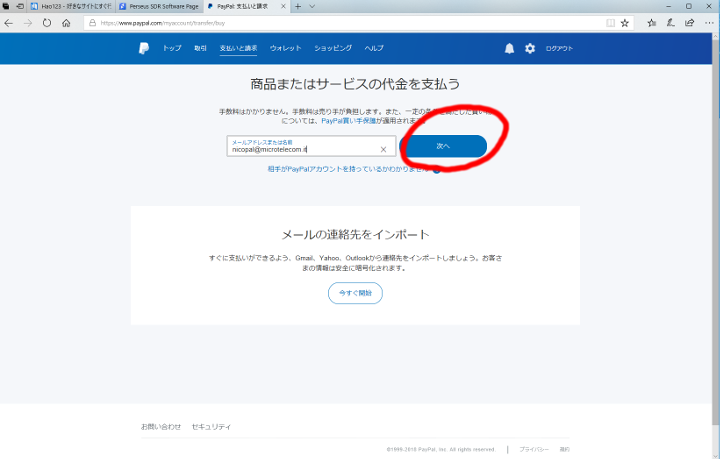Open the ショッピング menu item

[x=333, y=48]
